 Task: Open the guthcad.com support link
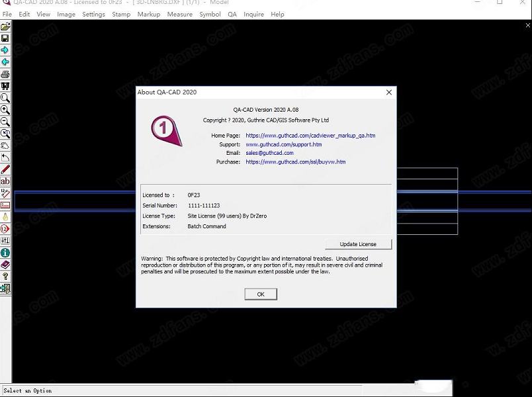click(283, 144)
